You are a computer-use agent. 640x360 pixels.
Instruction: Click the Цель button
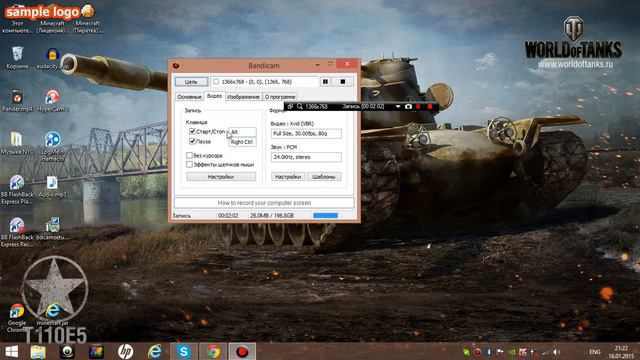[191, 82]
